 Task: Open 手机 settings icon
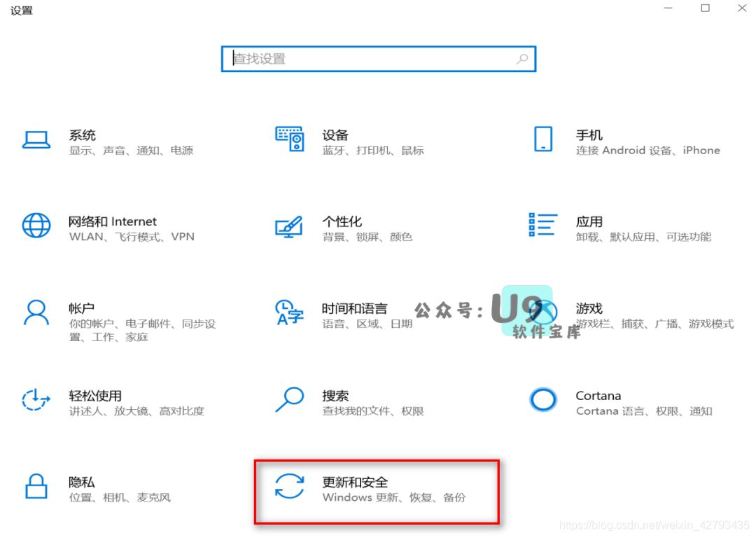[x=543, y=139]
